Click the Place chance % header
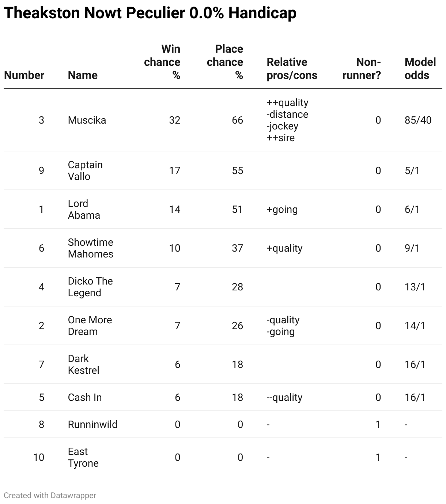This screenshot has width=446, height=504. point(225,62)
